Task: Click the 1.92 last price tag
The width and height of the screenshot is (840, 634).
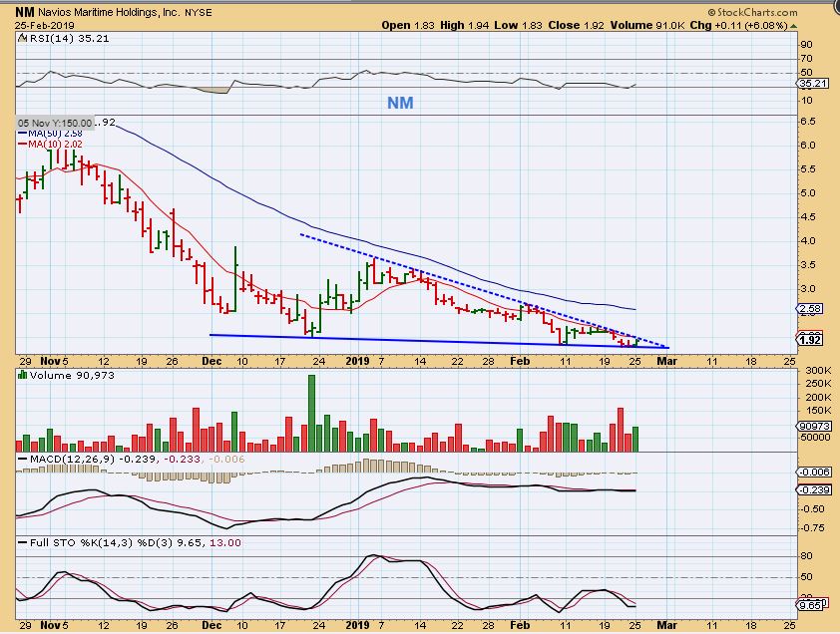Action: [809, 340]
